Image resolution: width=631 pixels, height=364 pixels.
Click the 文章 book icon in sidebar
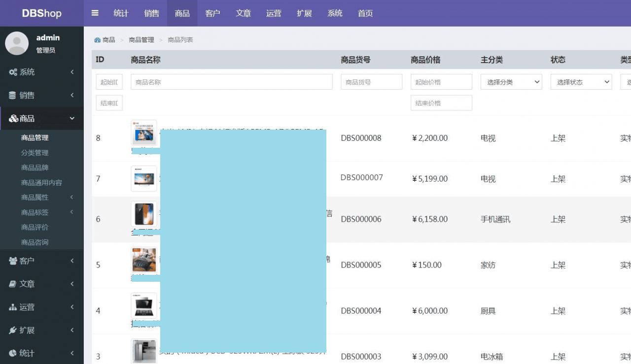tap(13, 284)
